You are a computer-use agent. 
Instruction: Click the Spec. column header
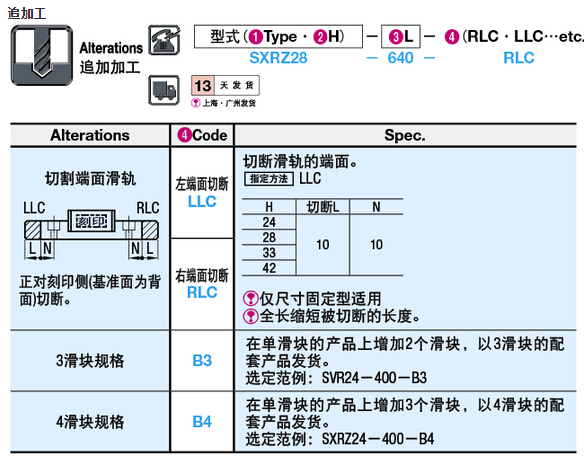click(x=405, y=135)
